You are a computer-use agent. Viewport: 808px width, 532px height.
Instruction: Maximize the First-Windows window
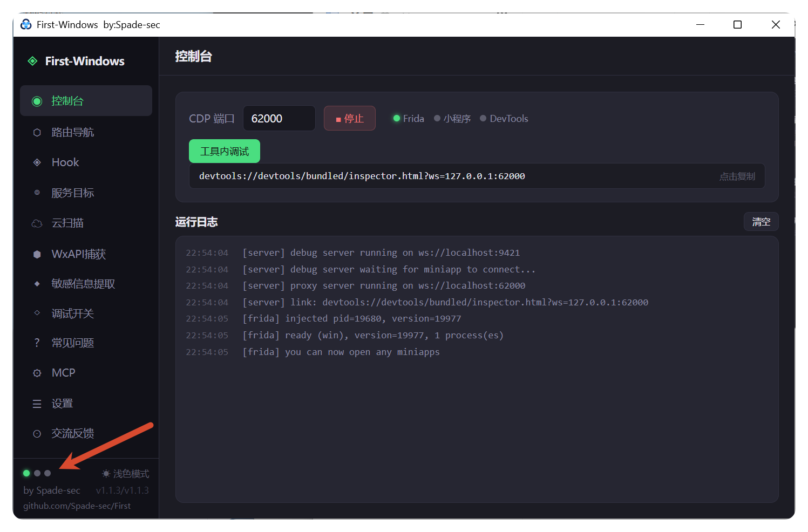point(737,24)
